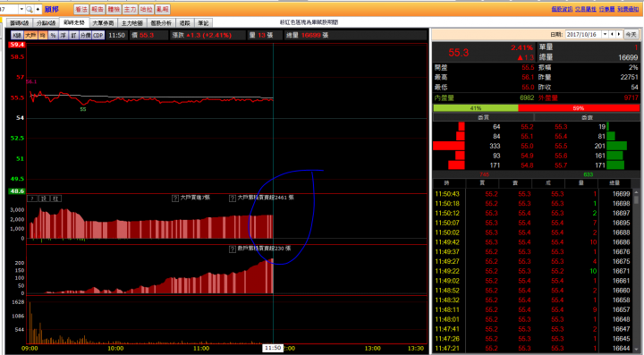Toggle the 大戶 indicator button
Screen dimensions: 644x355
tap(30, 35)
